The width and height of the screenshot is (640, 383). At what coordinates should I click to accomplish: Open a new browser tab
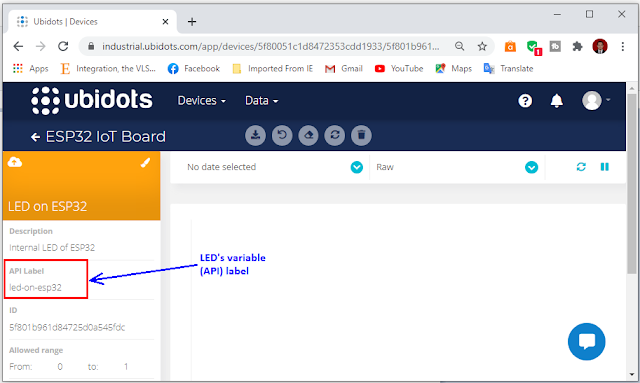coord(192,22)
